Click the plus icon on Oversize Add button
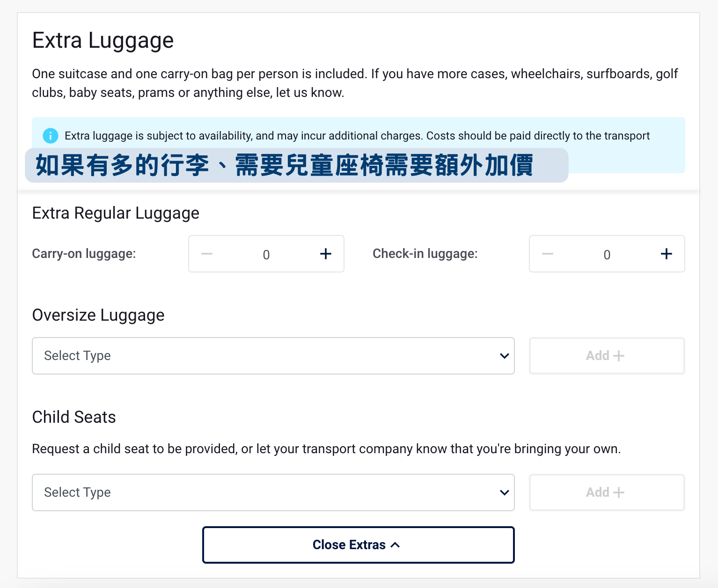Screen dimensions: 718x588 pyautogui.click(x=619, y=356)
